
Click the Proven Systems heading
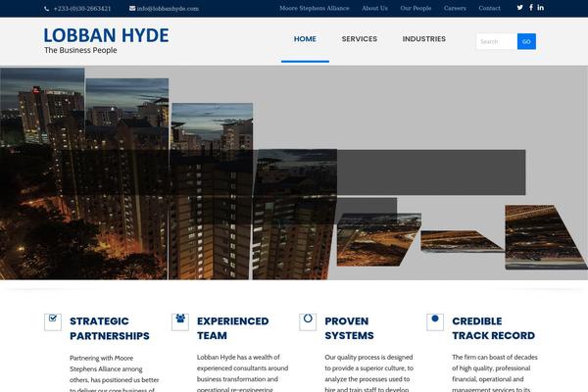pos(349,328)
